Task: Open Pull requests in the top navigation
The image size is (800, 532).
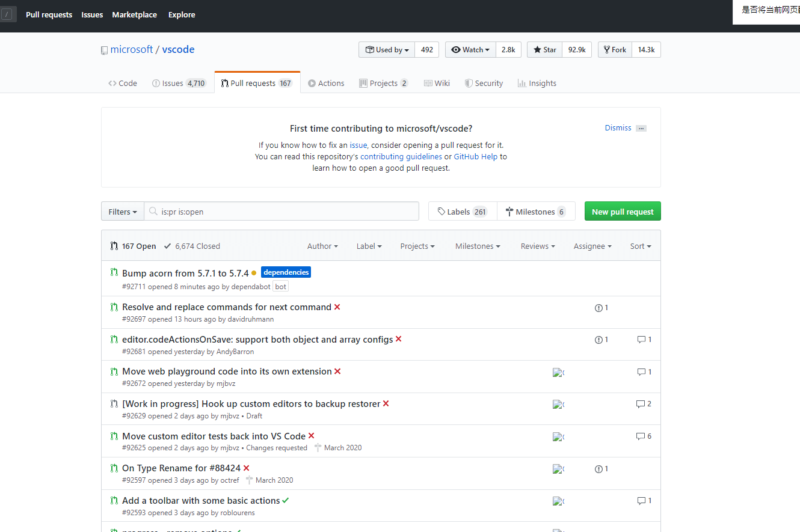Action: tap(49, 15)
